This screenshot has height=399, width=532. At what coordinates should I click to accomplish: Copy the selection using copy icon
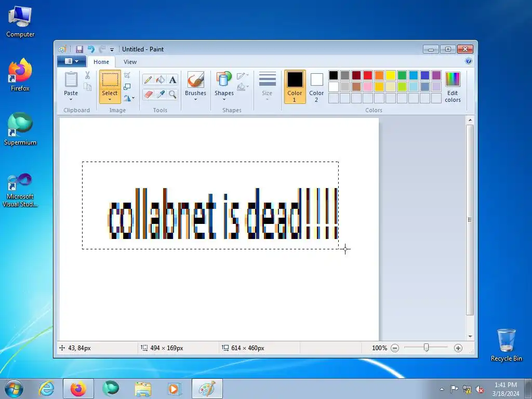tap(87, 87)
